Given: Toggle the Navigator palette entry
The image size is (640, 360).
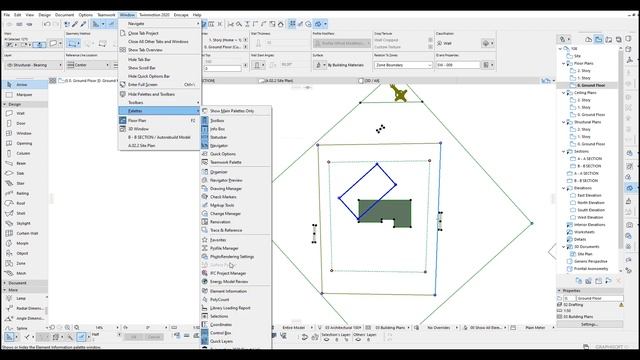Looking at the screenshot, I should pyautogui.click(x=236, y=146).
